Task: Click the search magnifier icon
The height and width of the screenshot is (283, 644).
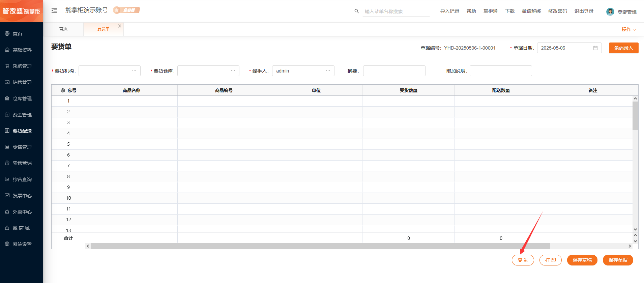Action: tap(356, 11)
